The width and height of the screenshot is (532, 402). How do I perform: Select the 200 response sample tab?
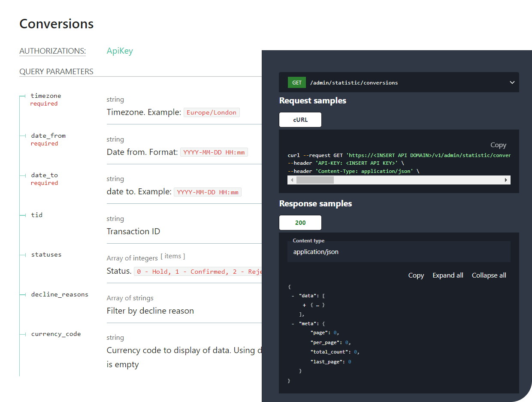point(300,223)
